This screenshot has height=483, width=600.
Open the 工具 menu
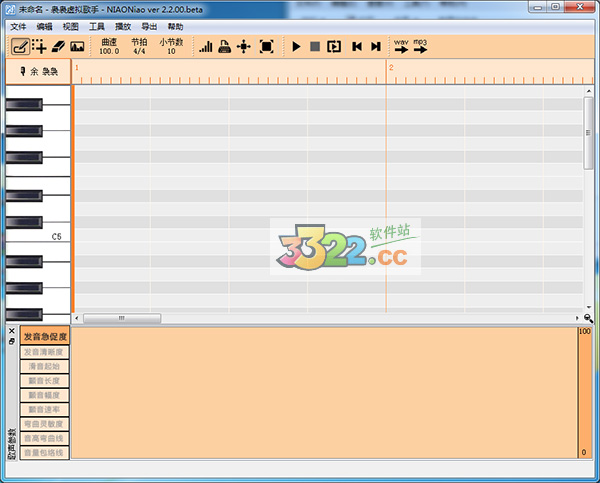tap(97, 26)
